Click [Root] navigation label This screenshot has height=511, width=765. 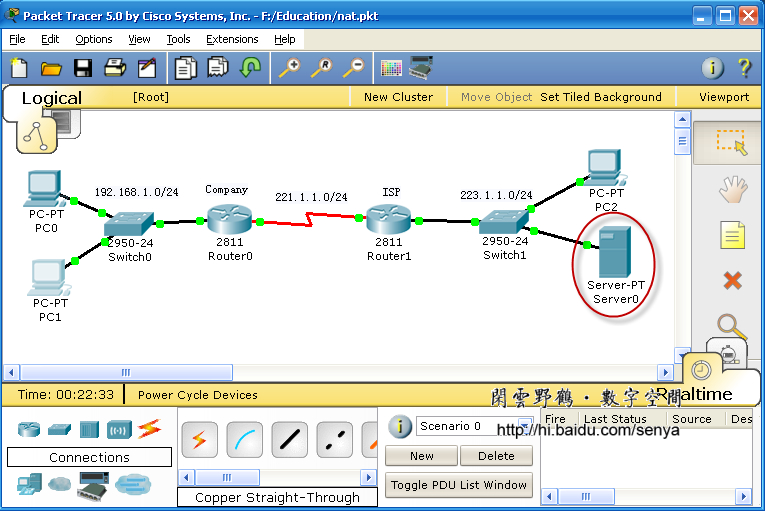coord(151,97)
